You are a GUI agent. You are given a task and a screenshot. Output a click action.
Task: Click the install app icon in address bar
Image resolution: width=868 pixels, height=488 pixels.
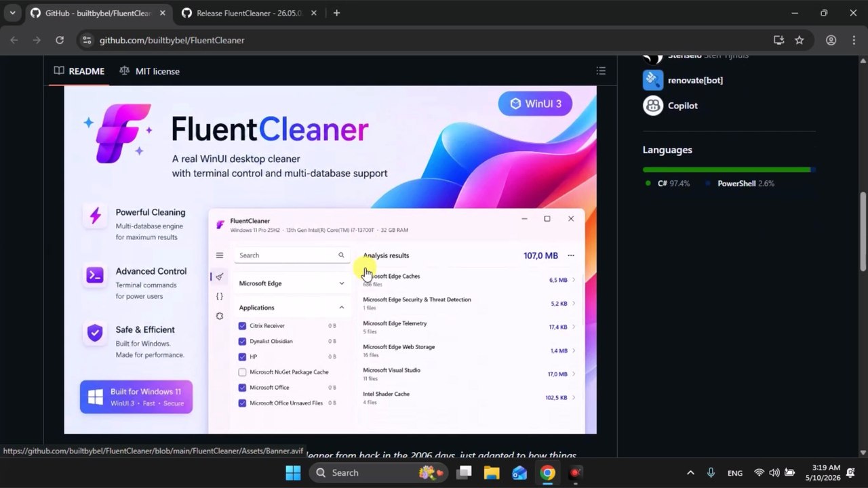click(x=778, y=40)
